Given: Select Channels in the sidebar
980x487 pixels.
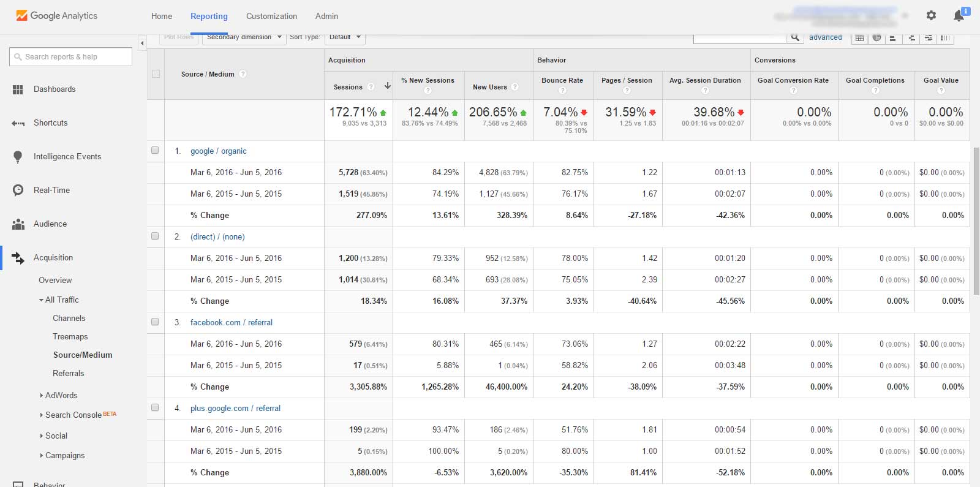Looking at the screenshot, I should point(69,319).
